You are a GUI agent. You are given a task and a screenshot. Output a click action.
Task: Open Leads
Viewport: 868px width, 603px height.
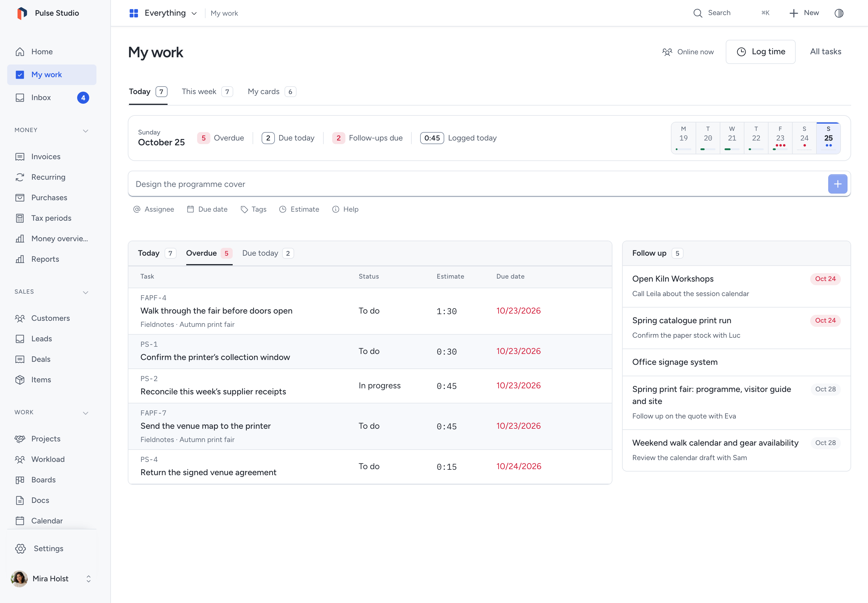(x=52, y=339)
